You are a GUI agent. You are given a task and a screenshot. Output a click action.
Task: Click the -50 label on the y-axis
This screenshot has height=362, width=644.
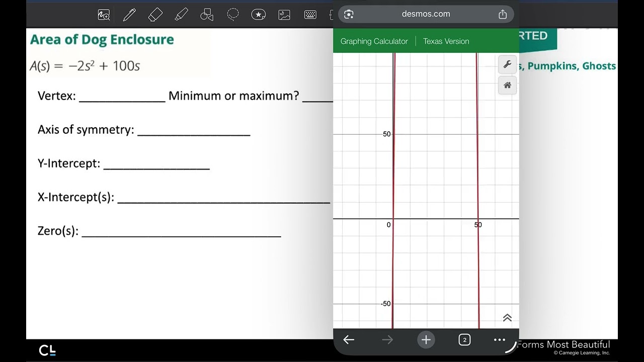click(385, 304)
